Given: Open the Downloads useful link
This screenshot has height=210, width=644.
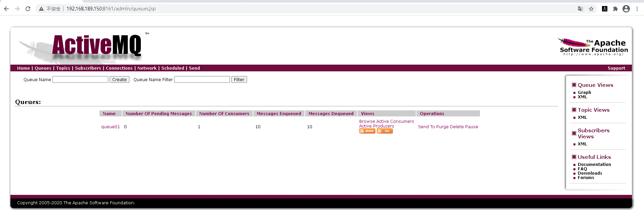Looking at the screenshot, I should coord(590,173).
